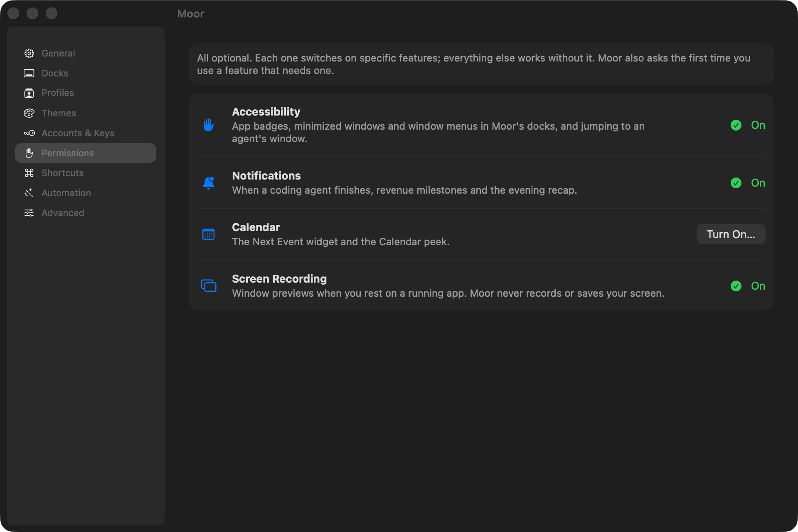Click the Screen Recording 'On' status text

point(758,286)
